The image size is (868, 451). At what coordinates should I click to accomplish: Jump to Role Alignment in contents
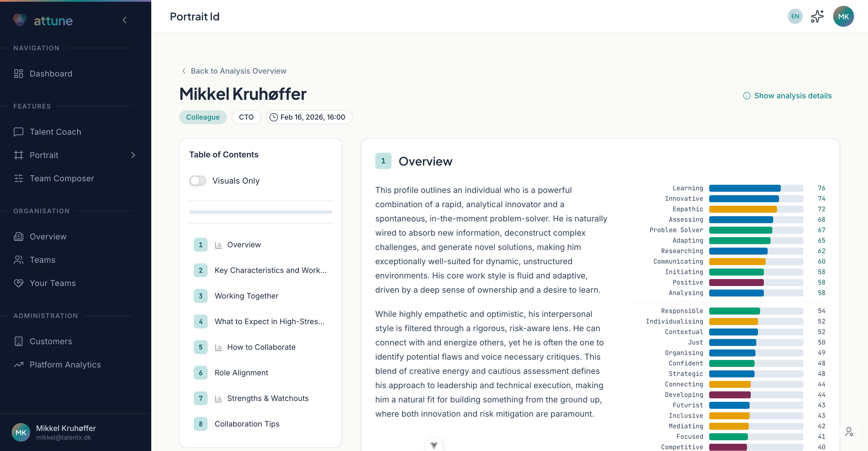(241, 372)
